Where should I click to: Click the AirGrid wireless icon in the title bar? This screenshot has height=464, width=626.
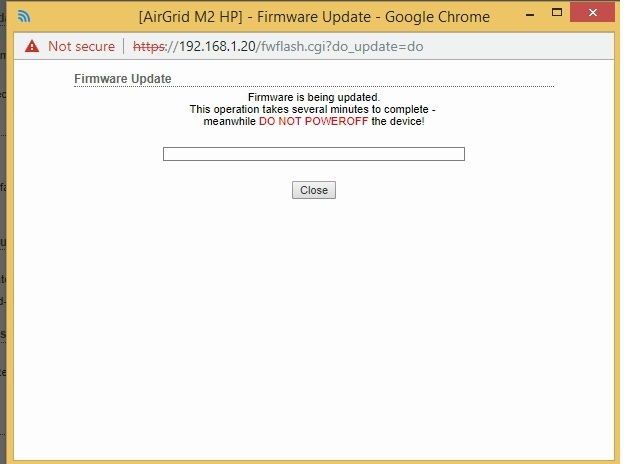[x=22, y=17]
